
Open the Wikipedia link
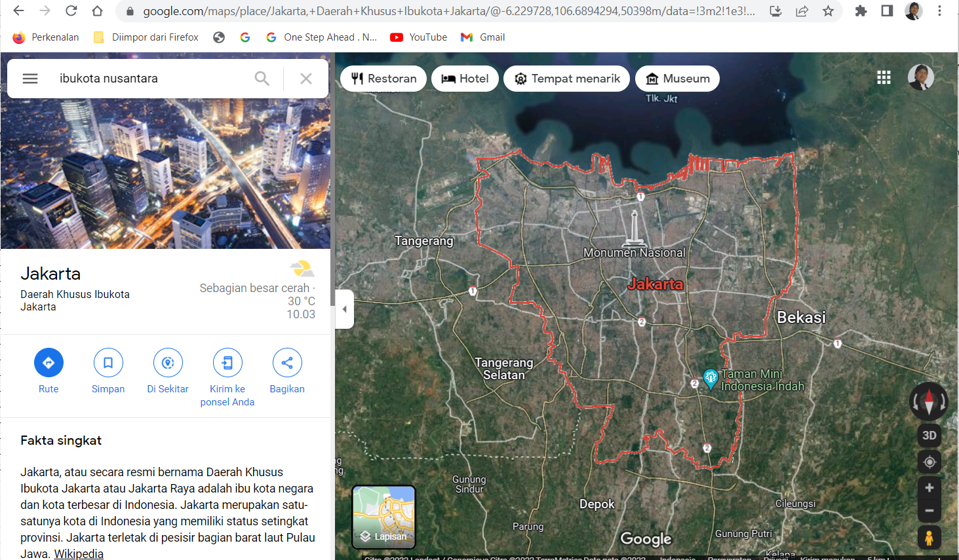pos(79,554)
